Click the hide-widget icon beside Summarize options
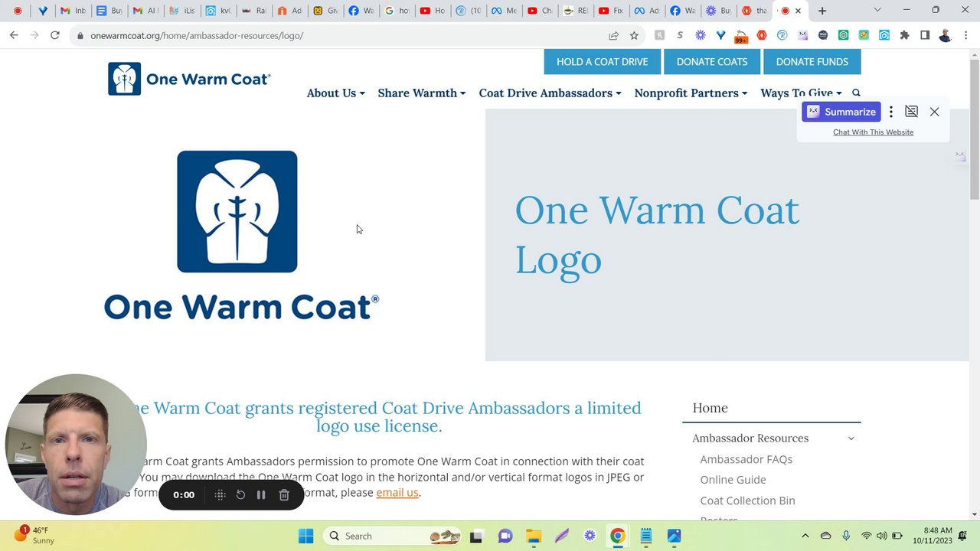This screenshot has width=980, height=551. (x=911, y=112)
